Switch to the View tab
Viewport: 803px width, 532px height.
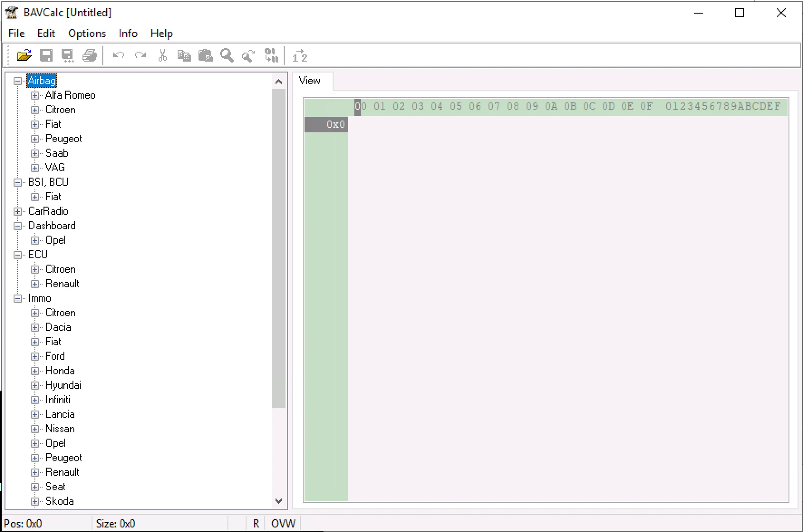click(x=310, y=81)
